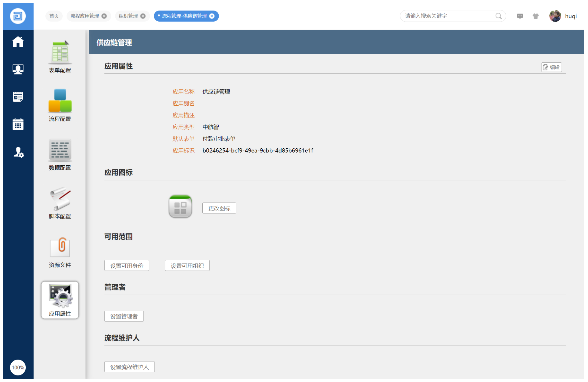
Task: Click the 更改图标 change icon button
Action: (219, 208)
